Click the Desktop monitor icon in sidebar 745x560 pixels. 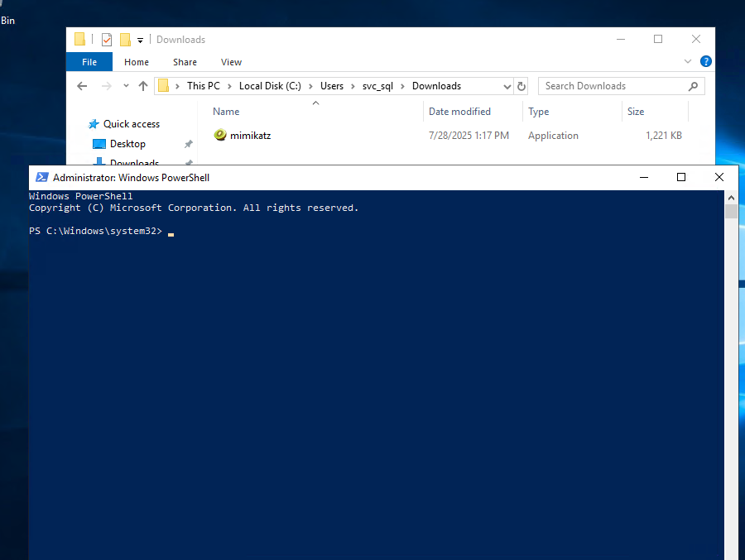(x=99, y=144)
